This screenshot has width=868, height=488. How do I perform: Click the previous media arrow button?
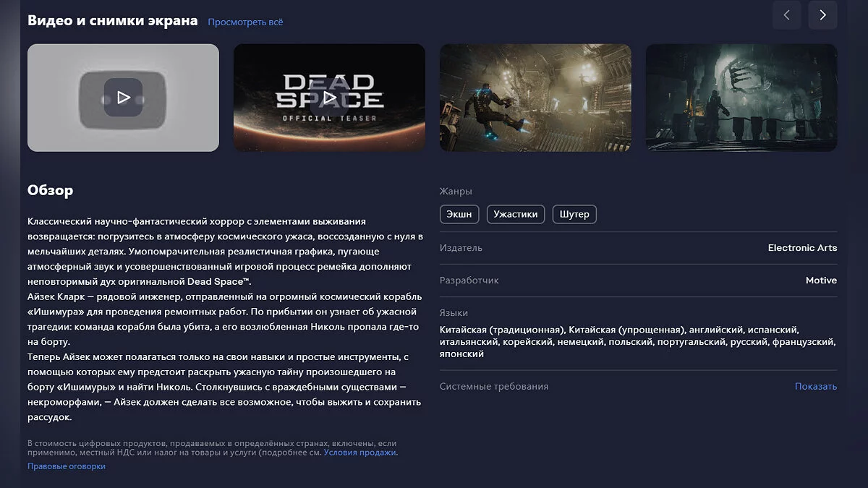pos(787,15)
